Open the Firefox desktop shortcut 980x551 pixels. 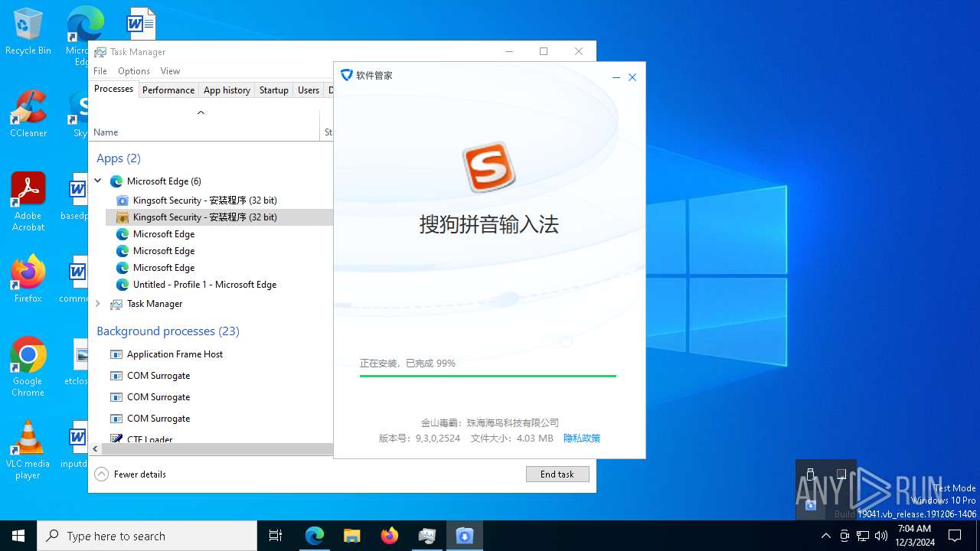click(x=28, y=279)
